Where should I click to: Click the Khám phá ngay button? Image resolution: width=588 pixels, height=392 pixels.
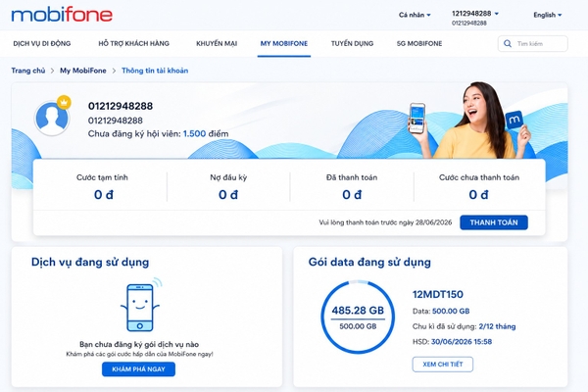pos(138,369)
